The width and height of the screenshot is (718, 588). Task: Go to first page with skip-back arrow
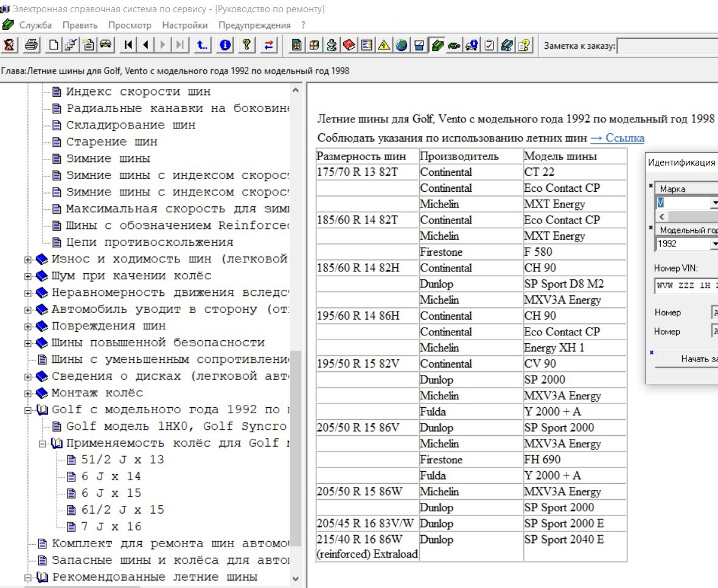(128, 45)
